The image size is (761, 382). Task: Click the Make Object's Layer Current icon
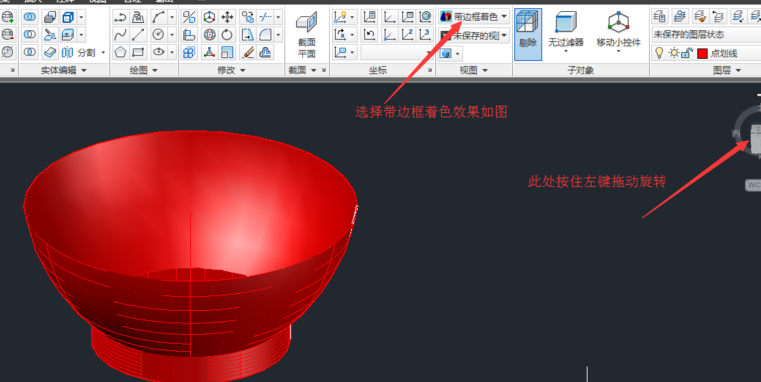tap(679, 17)
